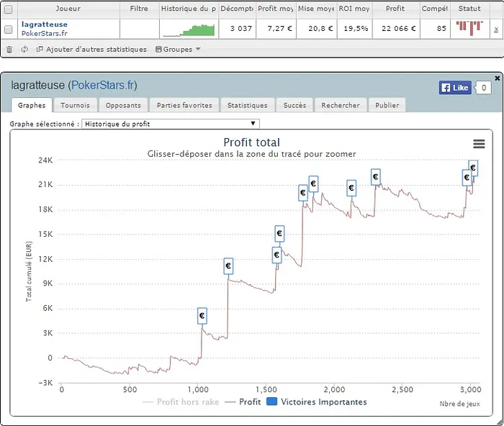The width and height of the screenshot is (504, 426).
Task: Toggle the Profit hors rake legend series
Action: (181, 402)
